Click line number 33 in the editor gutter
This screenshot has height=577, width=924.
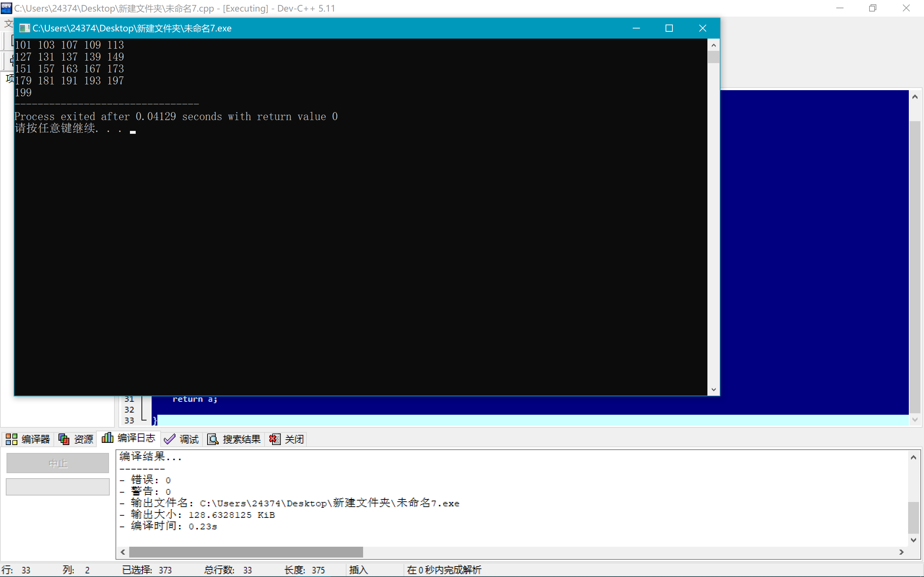point(129,420)
